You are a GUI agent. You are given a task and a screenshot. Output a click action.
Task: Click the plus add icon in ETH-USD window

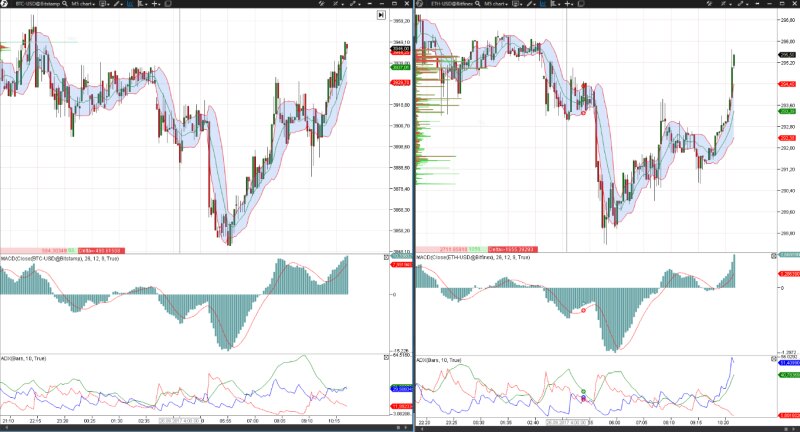pyautogui.click(x=567, y=4)
